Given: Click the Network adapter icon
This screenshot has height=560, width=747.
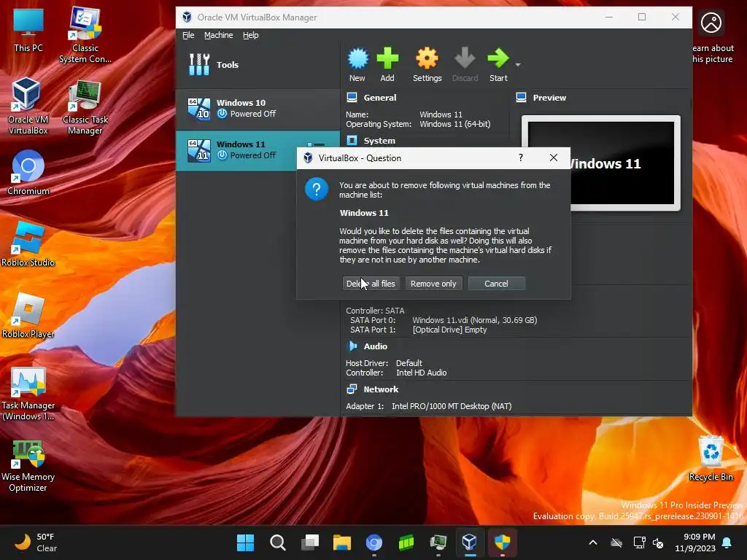Looking at the screenshot, I should [352, 389].
